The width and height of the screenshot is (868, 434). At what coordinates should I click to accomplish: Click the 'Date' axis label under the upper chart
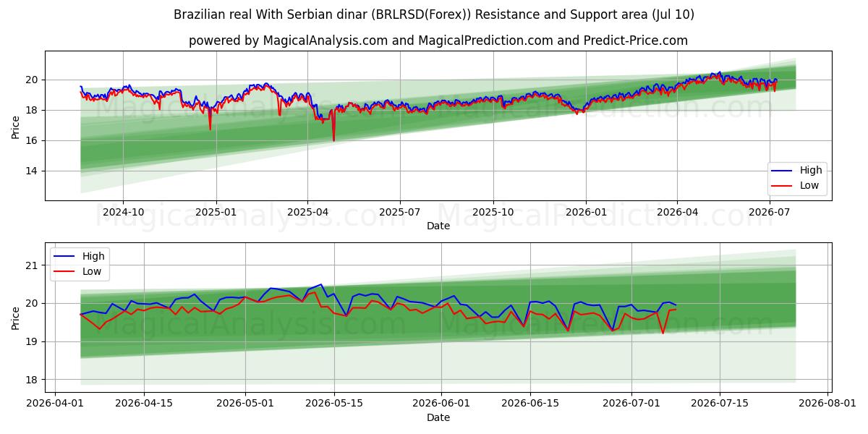[x=438, y=226]
